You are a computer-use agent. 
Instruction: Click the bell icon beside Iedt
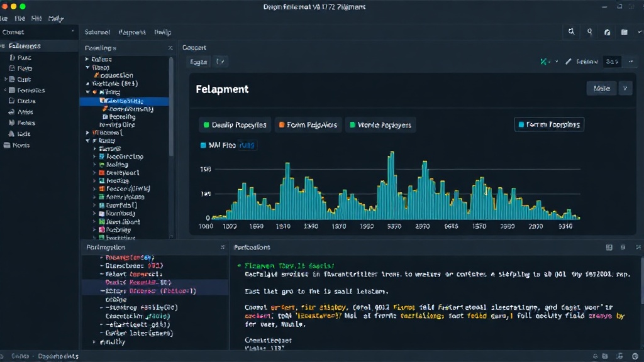click(11, 133)
